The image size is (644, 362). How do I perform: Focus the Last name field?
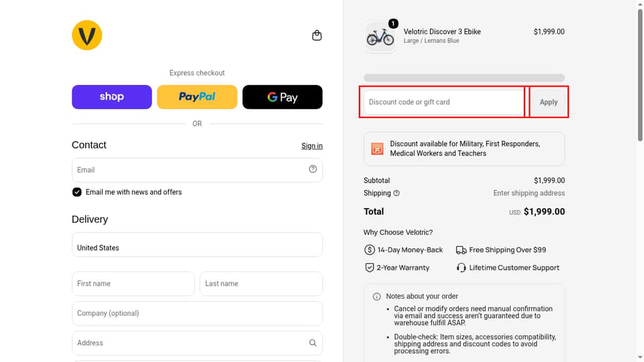pos(261,284)
